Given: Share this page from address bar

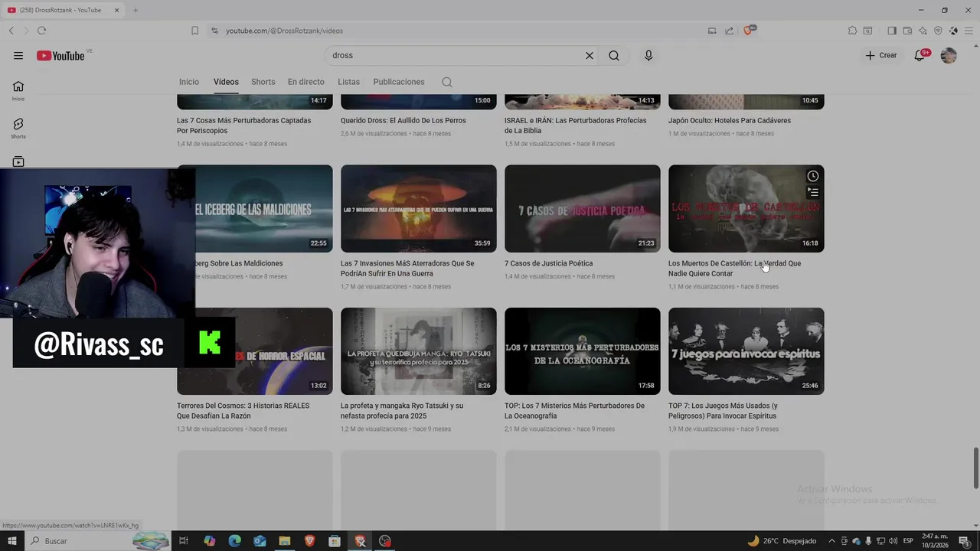Looking at the screenshot, I should 729,31.
